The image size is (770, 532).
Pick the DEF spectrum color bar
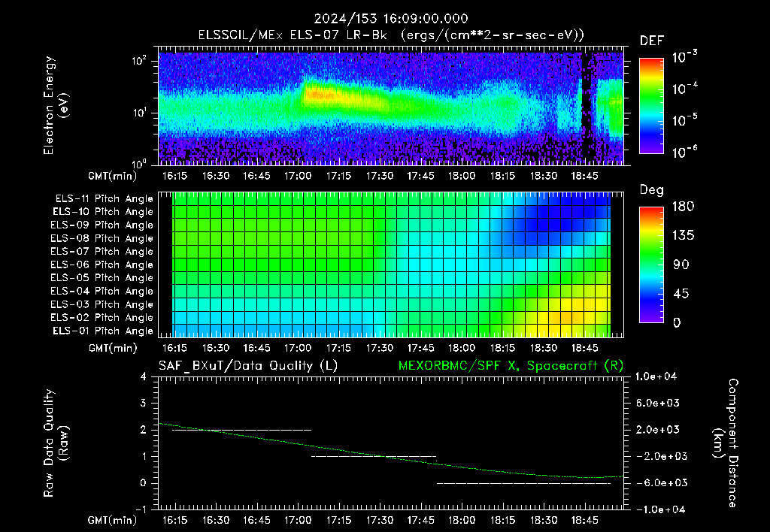[651, 106]
